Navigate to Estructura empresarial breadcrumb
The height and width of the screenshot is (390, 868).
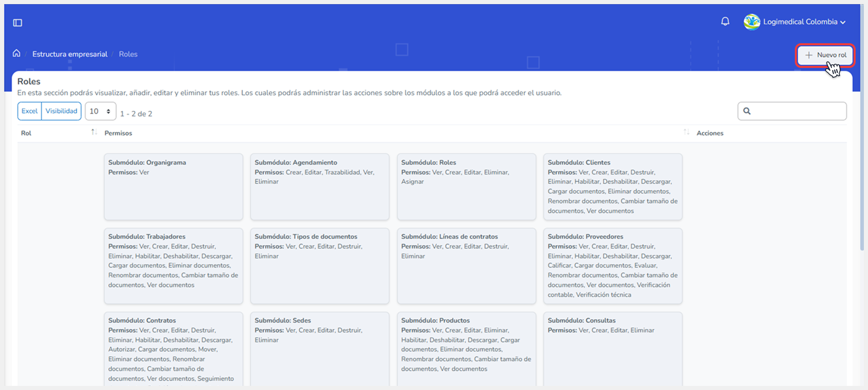70,54
